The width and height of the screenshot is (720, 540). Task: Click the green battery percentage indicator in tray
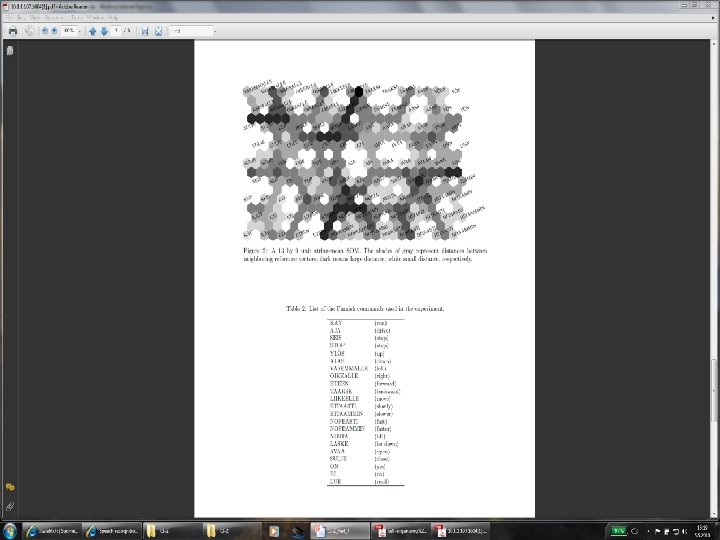618,531
